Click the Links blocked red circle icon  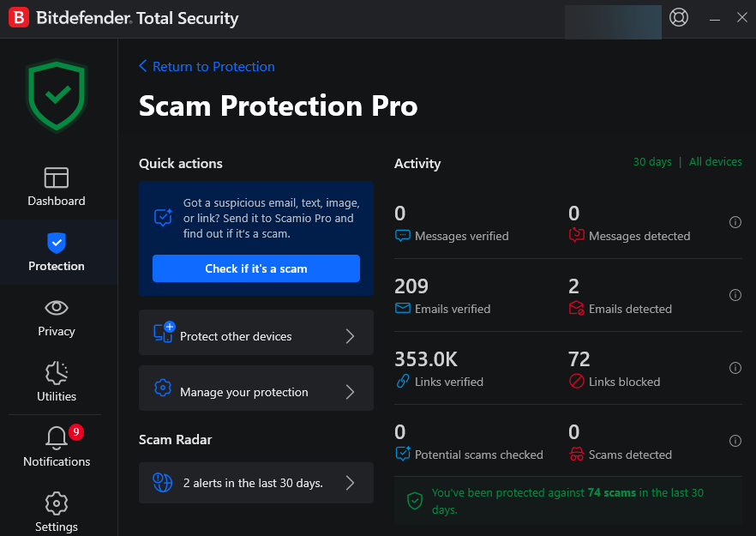[577, 381]
